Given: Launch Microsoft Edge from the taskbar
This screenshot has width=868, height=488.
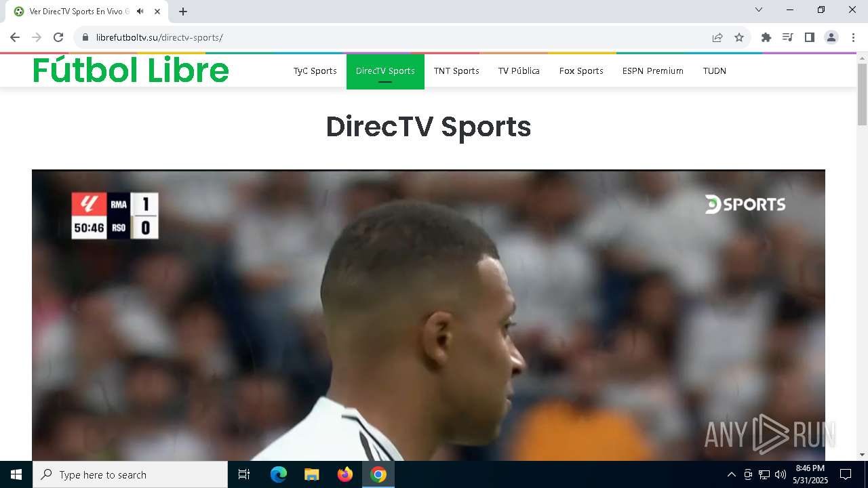Looking at the screenshot, I should (x=279, y=474).
